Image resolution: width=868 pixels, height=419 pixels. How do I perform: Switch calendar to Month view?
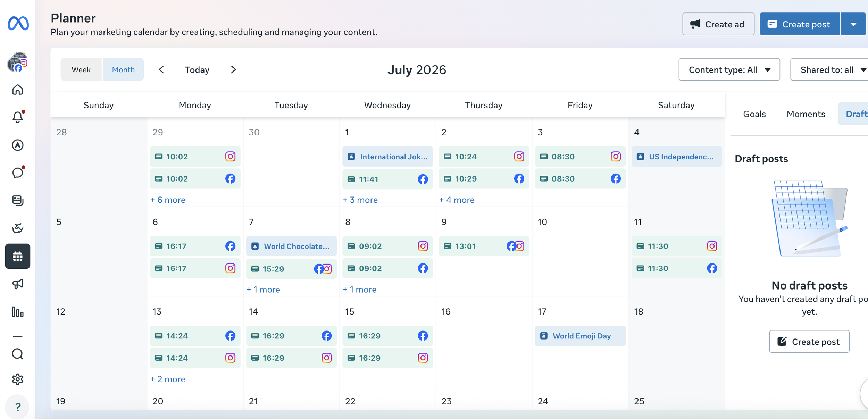123,69
